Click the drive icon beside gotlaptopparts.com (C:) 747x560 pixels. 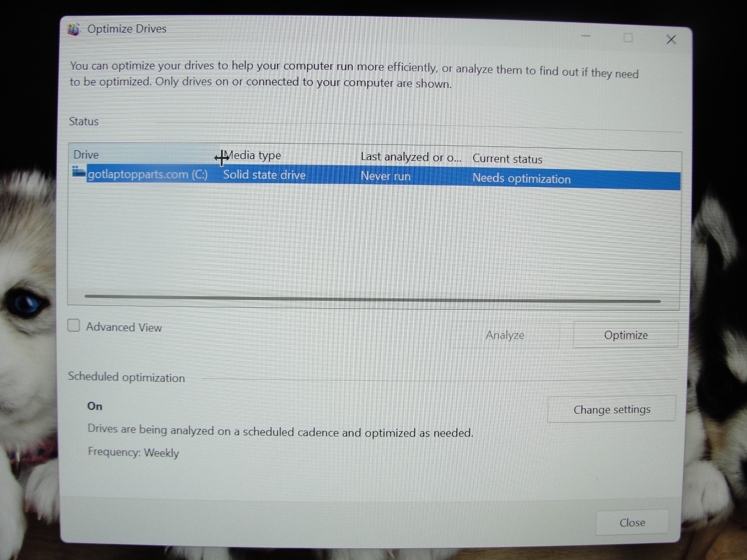[x=79, y=172]
